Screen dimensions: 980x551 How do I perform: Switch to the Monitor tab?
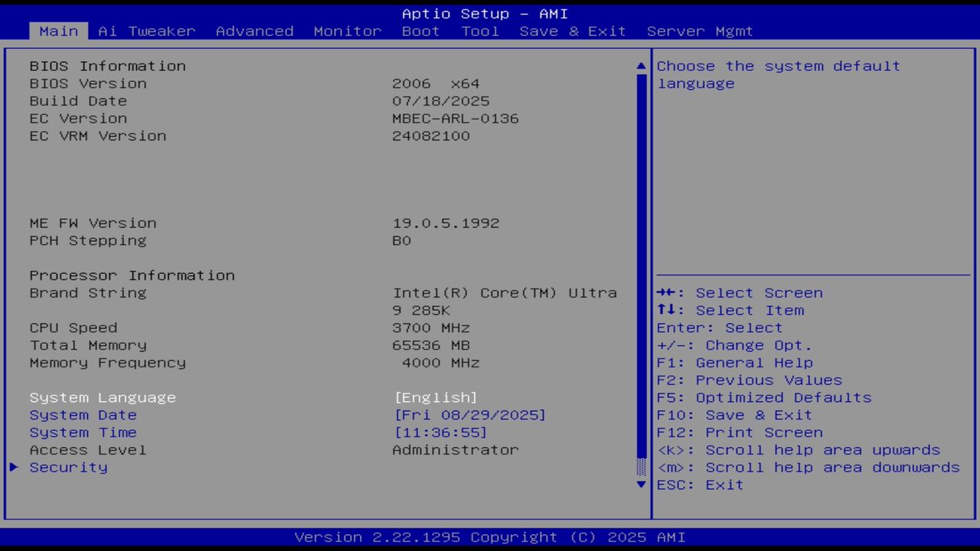348,31
